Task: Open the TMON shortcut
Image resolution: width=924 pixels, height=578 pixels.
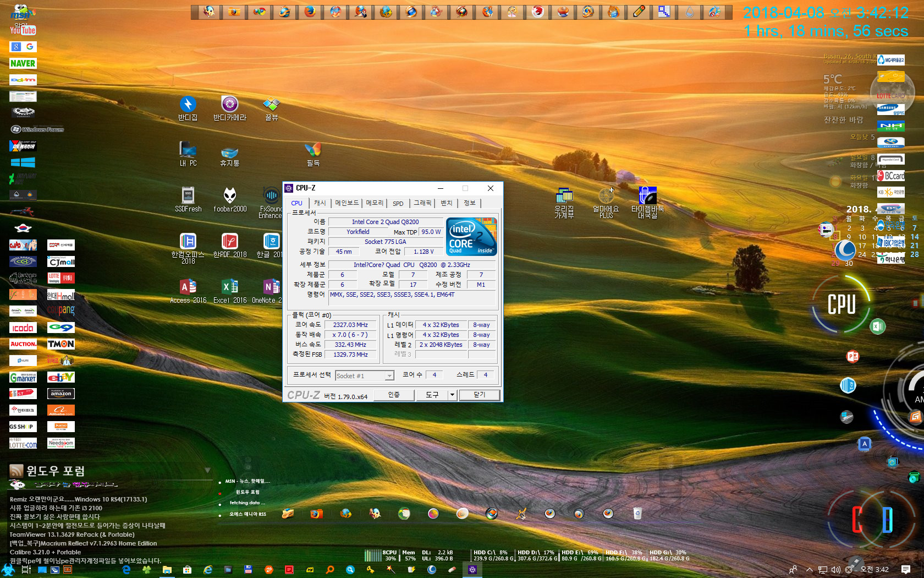Action: tap(61, 344)
